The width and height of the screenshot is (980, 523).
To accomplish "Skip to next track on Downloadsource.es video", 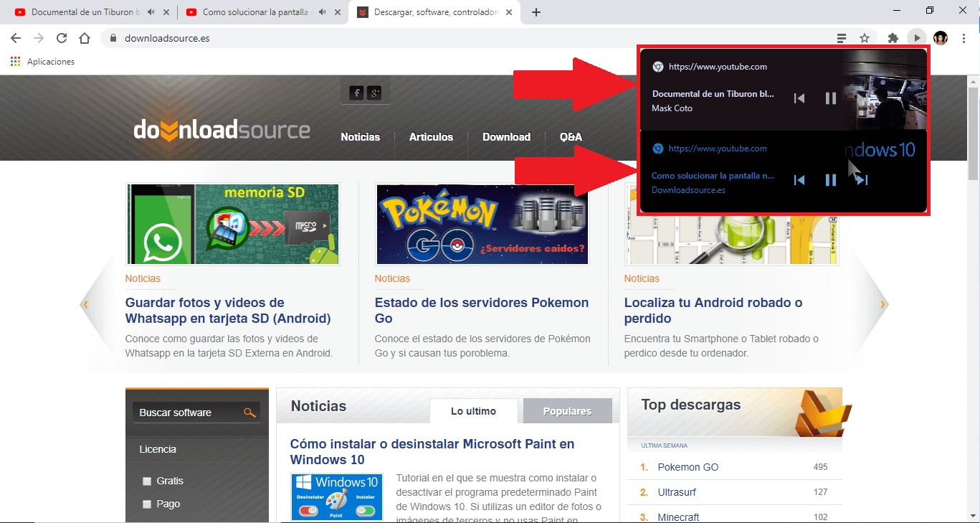I will point(862,180).
